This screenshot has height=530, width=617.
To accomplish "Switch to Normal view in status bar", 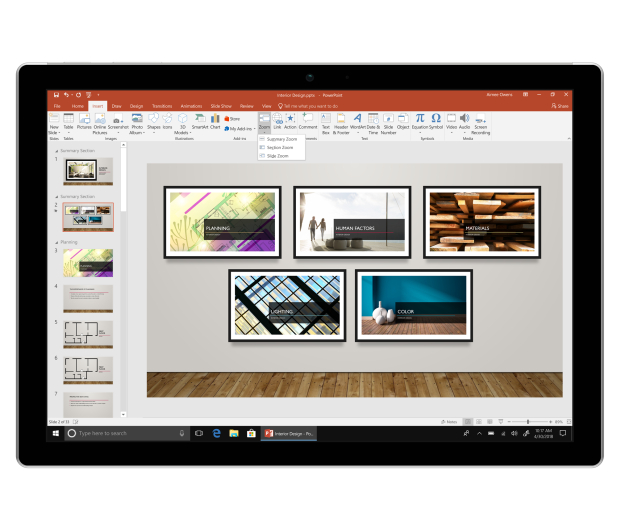I will pyautogui.click(x=468, y=421).
